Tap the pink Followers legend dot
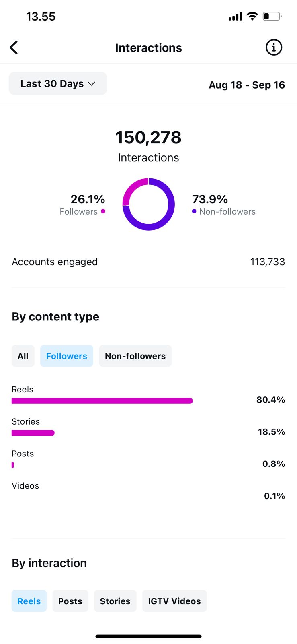 click(103, 211)
